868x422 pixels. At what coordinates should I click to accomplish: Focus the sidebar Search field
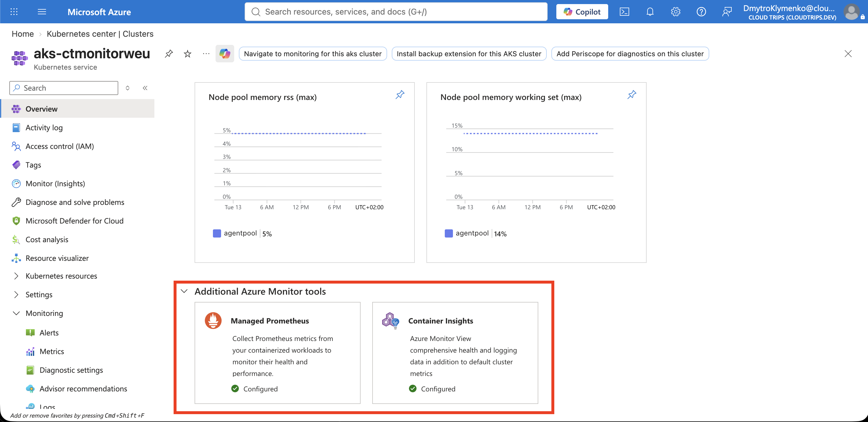point(64,88)
